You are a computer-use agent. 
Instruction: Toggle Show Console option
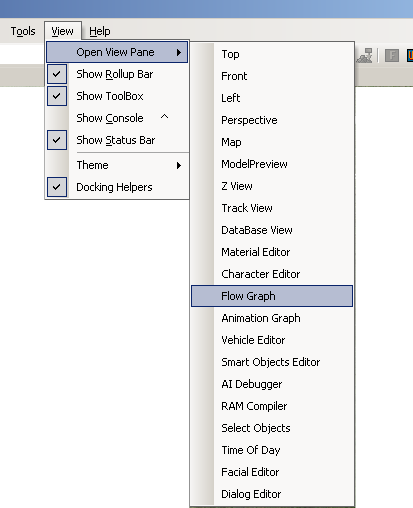pyautogui.click(x=117, y=118)
